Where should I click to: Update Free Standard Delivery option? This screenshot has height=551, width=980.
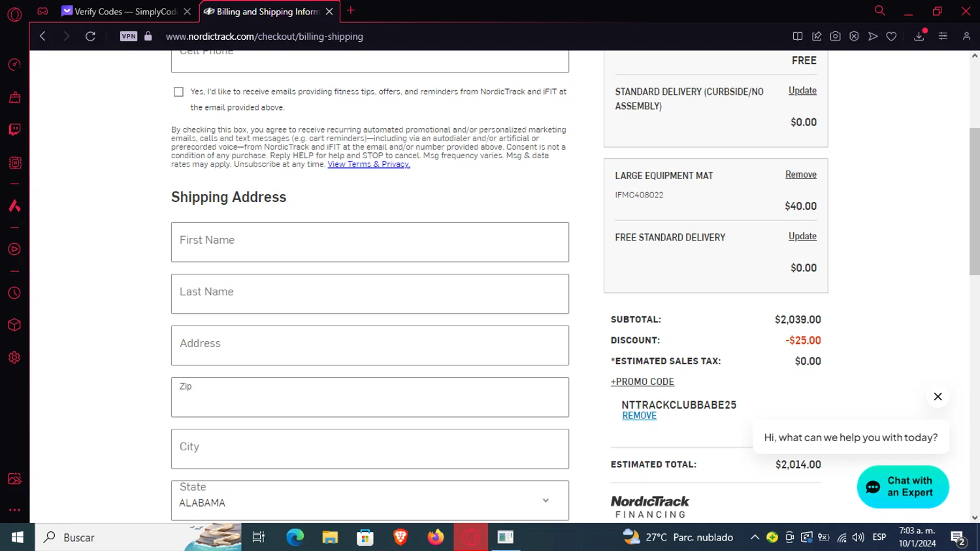click(x=802, y=237)
